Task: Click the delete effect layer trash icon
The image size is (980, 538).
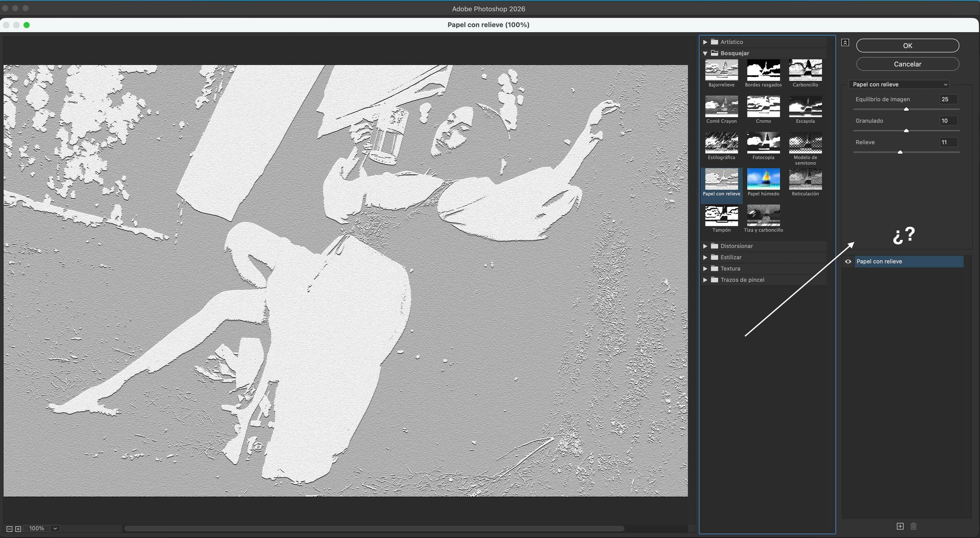Action: (x=914, y=526)
